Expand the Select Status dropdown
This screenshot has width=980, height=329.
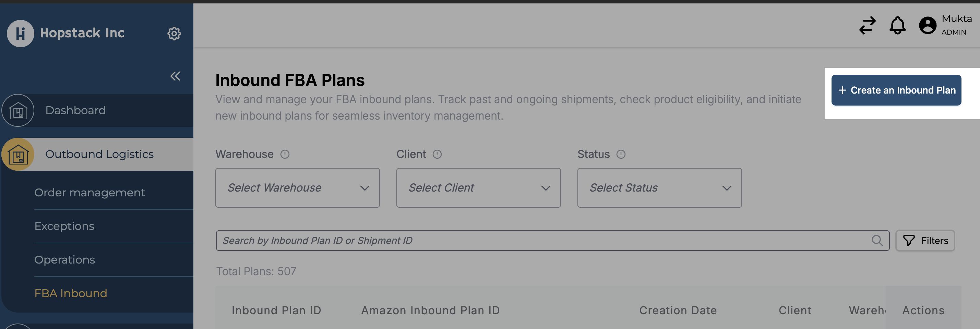[660, 188]
